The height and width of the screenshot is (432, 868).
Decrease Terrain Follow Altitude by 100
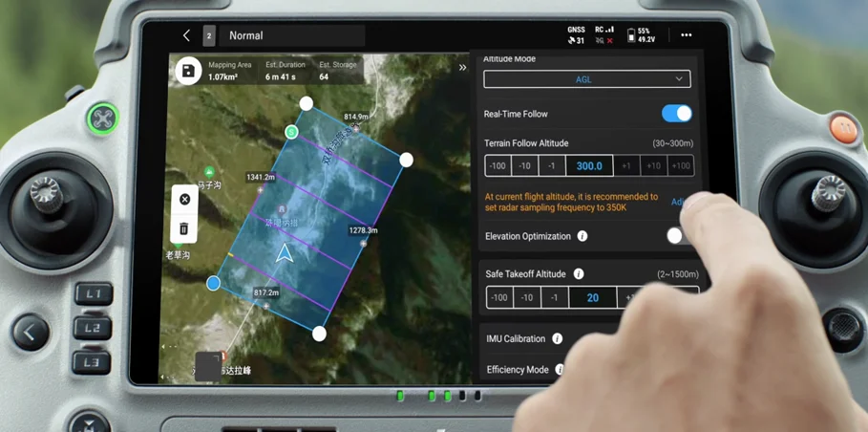(498, 166)
